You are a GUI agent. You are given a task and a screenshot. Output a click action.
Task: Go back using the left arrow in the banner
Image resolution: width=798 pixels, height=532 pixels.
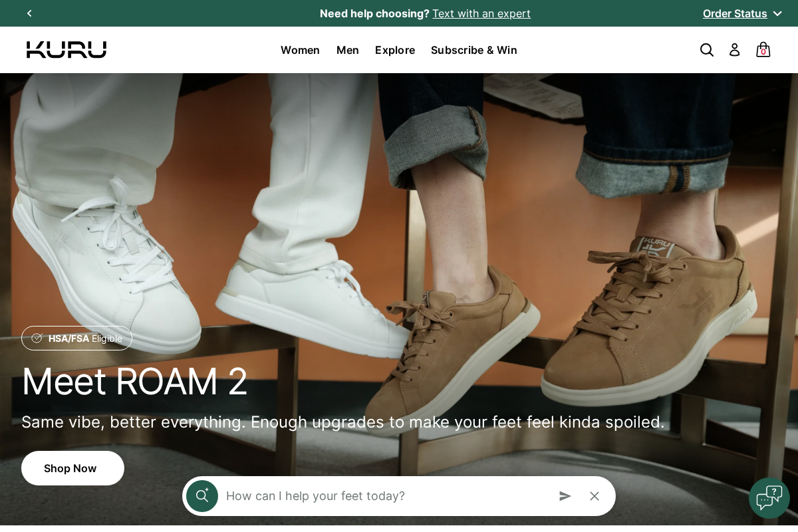tap(29, 13)
